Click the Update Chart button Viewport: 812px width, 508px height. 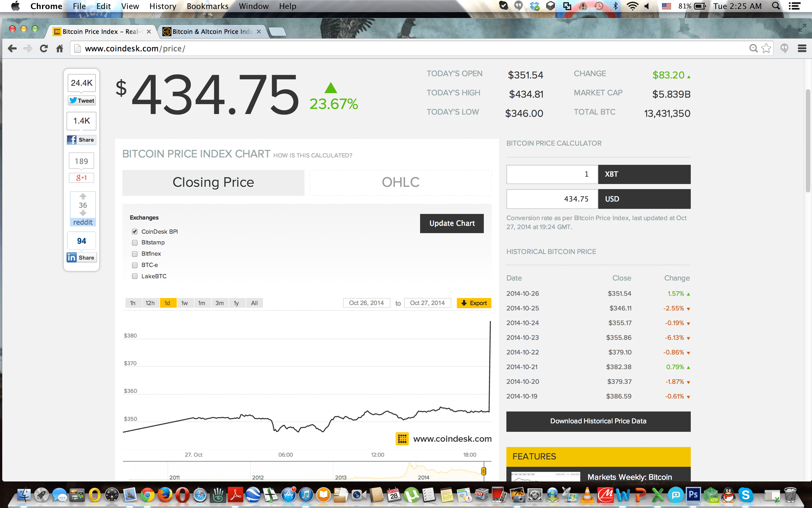coord(452,224)
